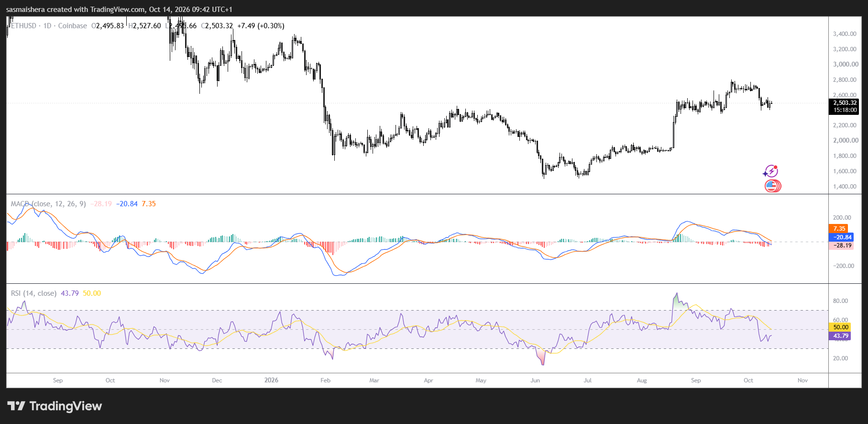Click the Mar label on the time axis
The image size is (868, 424).
(374, 380)
